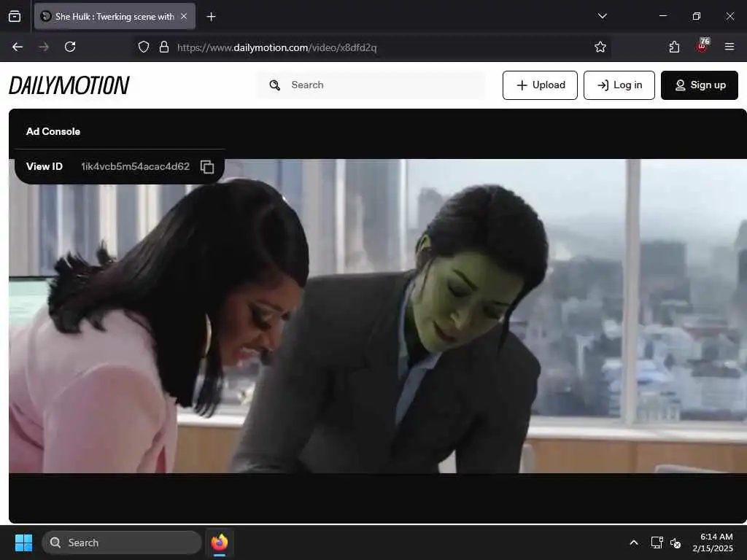Open the Firefox extensions panel
Viewport: 747px width, 560px height.
tap(674, 47)
